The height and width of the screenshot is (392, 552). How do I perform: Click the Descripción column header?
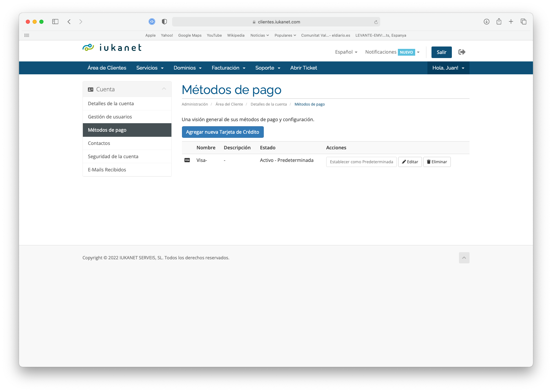[237, 148]
